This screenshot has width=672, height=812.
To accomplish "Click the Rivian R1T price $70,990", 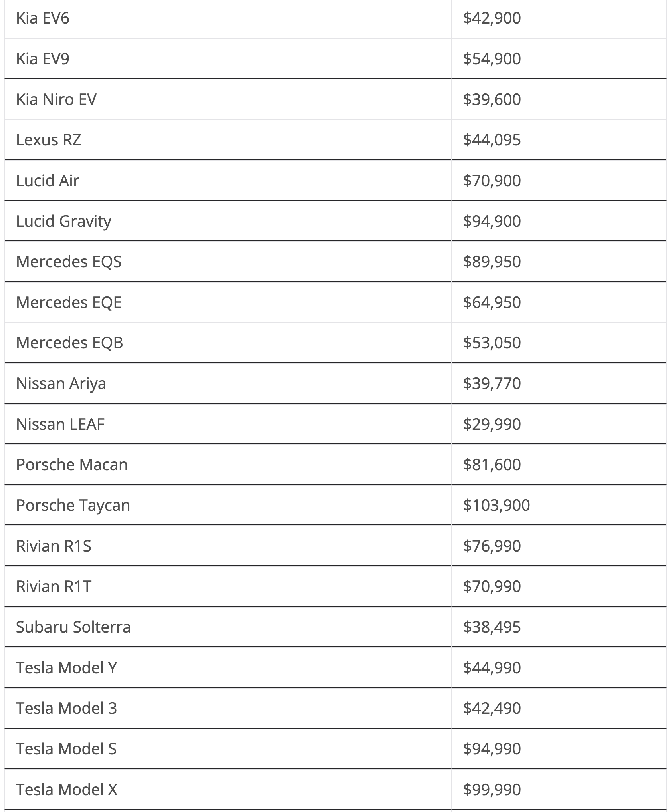I will (492, 586).
